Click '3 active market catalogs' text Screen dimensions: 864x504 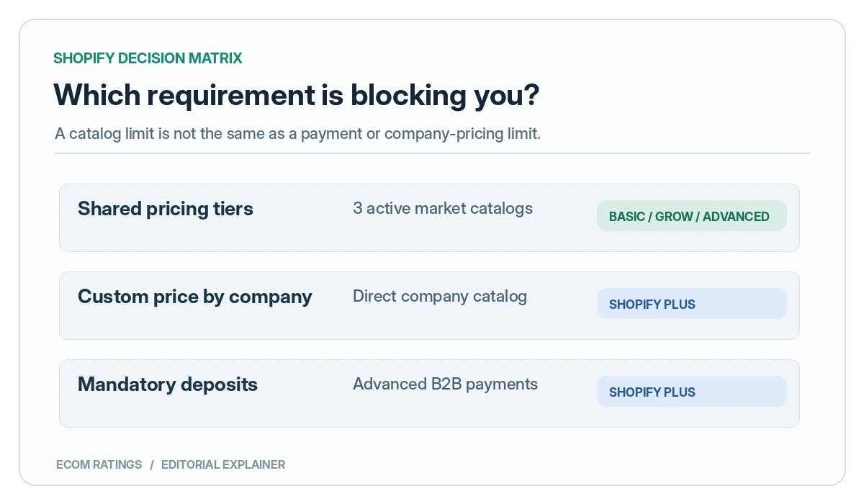coord(443,209)
